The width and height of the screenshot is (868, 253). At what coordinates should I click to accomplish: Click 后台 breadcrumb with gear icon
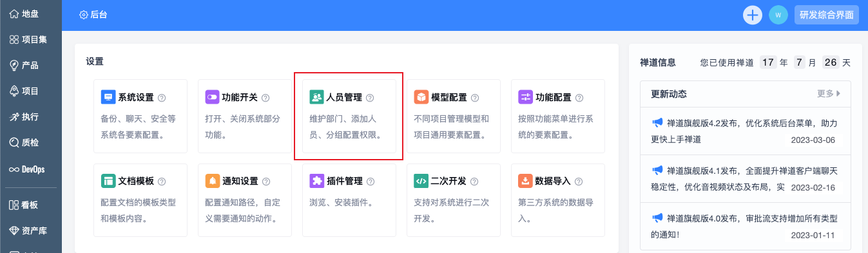[x=93, y=14]
